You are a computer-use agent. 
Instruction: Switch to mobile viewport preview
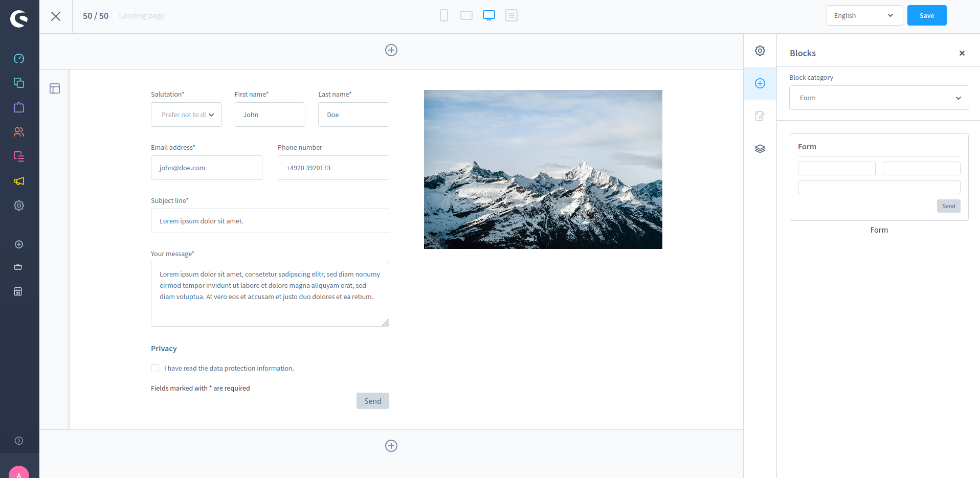[444, 15]
